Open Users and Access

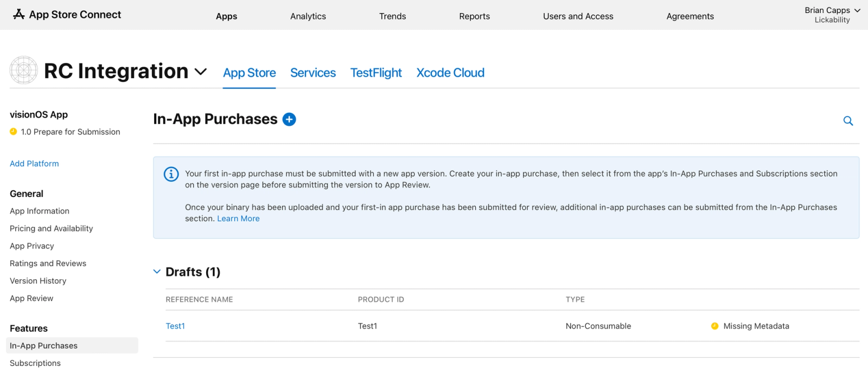[x=578, y=16]
